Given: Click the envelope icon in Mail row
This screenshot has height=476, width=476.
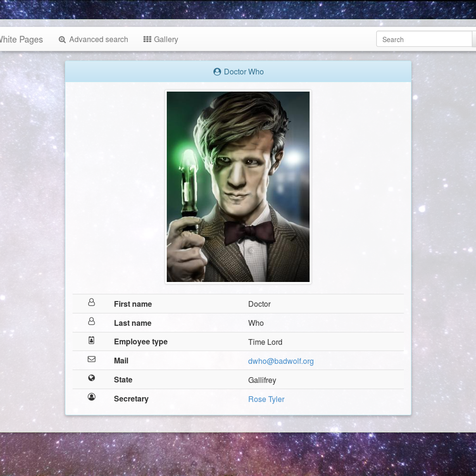Looking at the screenshot, I should [91, 359].
